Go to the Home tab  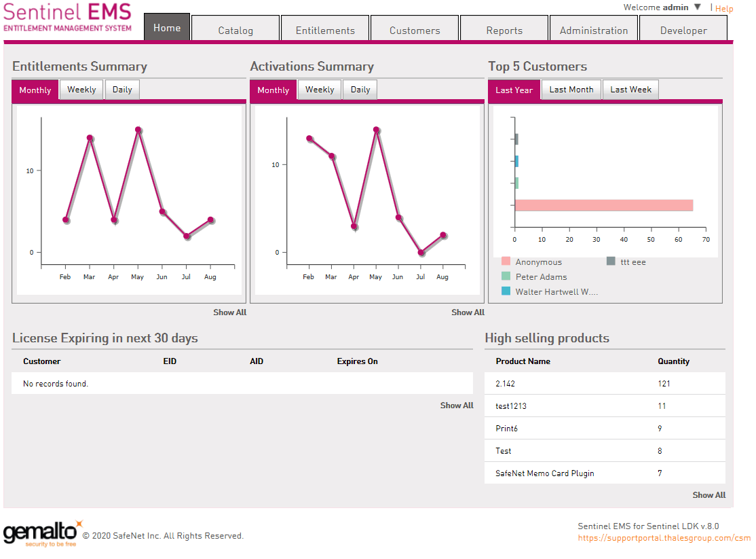[x=167, y=28]
